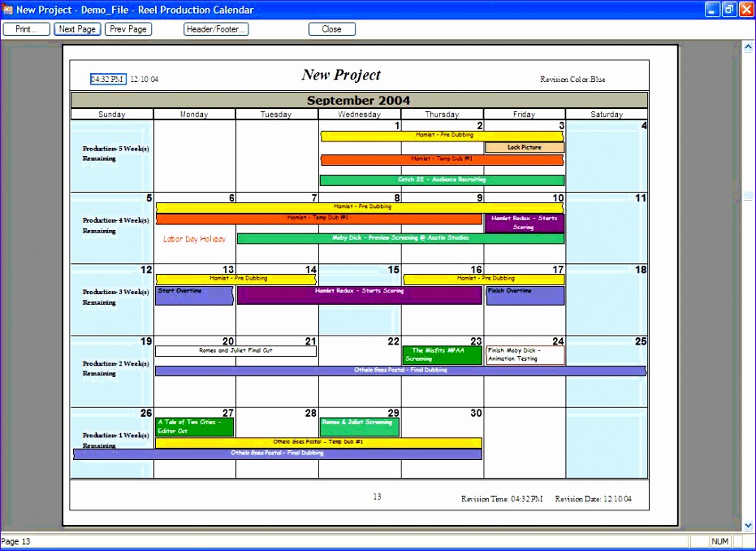Click Production-4 Week(s) Remaining label

pyautogui.click(x=115, y=225)
